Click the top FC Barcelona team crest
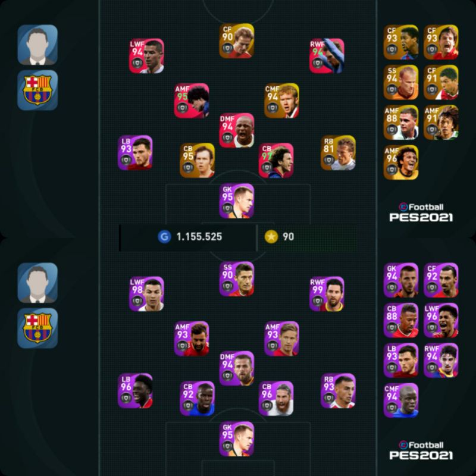Viewport: 476px width, 476px height. coord(37,90)
